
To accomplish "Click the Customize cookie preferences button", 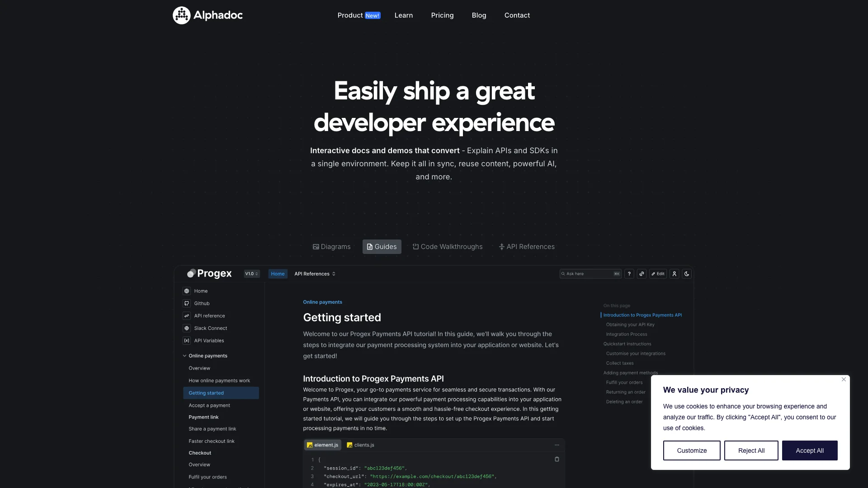I will [x=692, y=450].
